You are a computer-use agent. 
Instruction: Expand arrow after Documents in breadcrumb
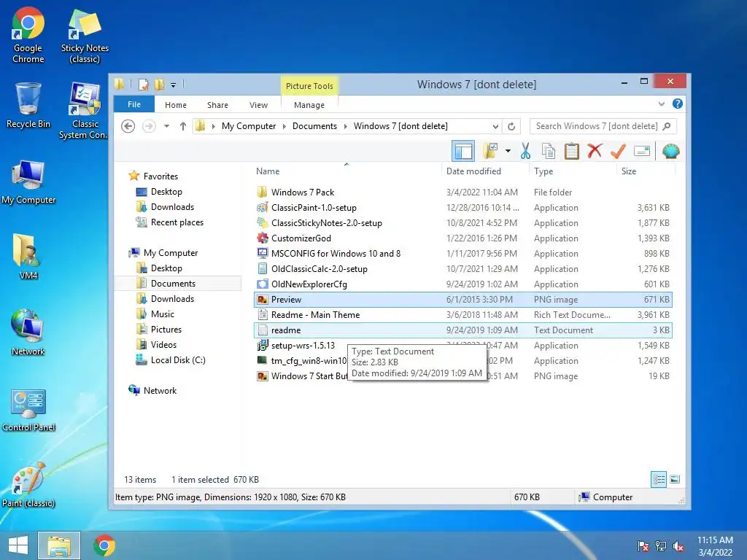[x=345, y=126]
